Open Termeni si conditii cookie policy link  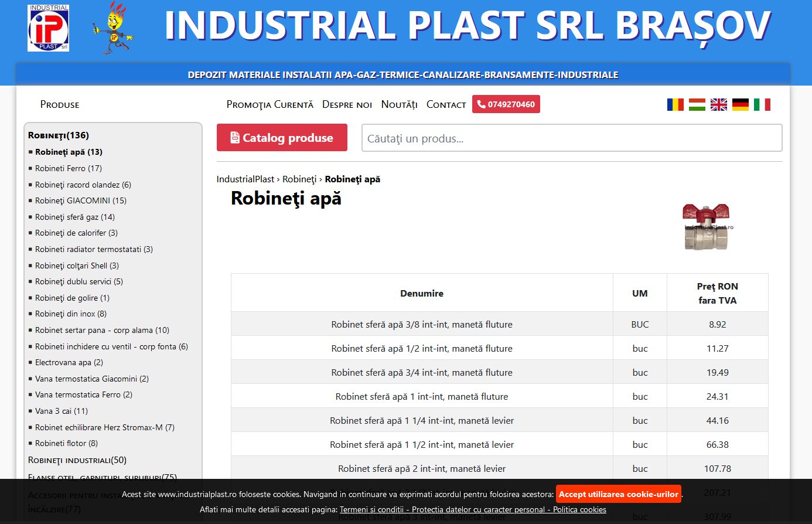(473, 509)
